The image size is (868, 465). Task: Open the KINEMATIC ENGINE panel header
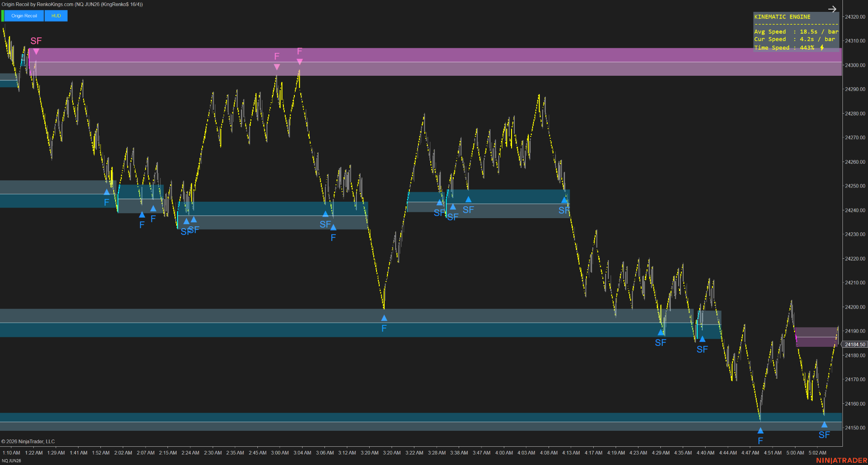[782, 17]
